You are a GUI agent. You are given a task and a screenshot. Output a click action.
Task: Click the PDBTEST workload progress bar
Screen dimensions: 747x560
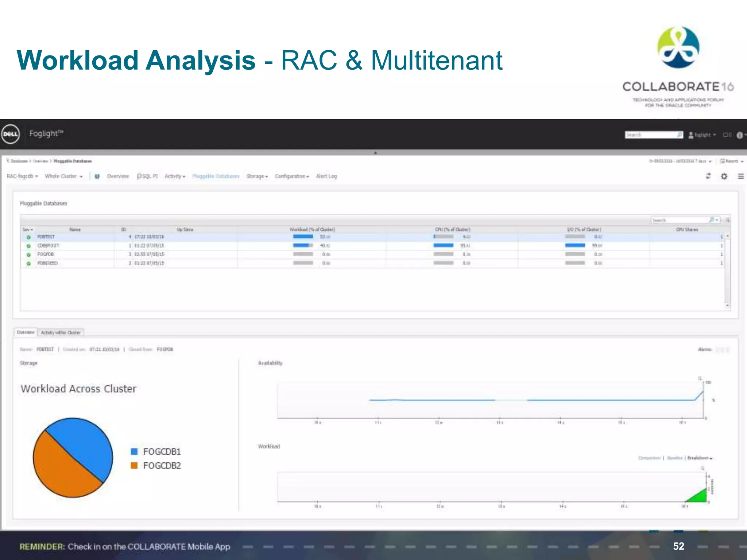click(303, 237)
